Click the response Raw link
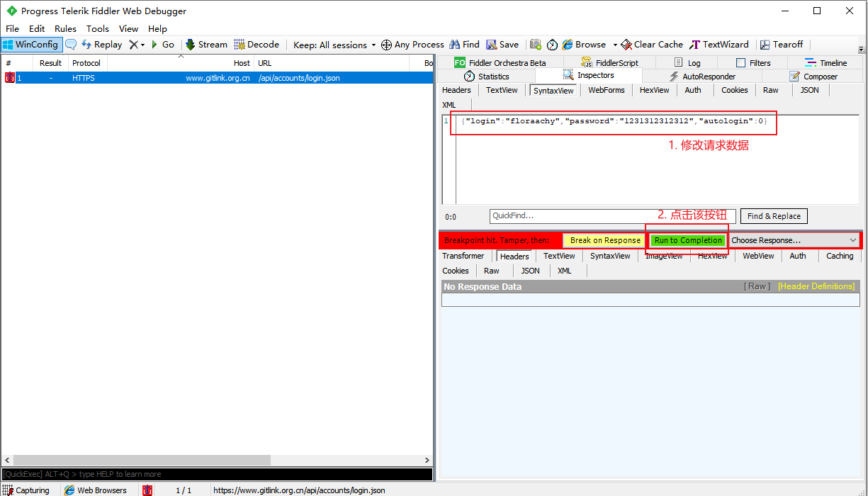The width and height of the screenshot is (868, 496). click(757, 286)
